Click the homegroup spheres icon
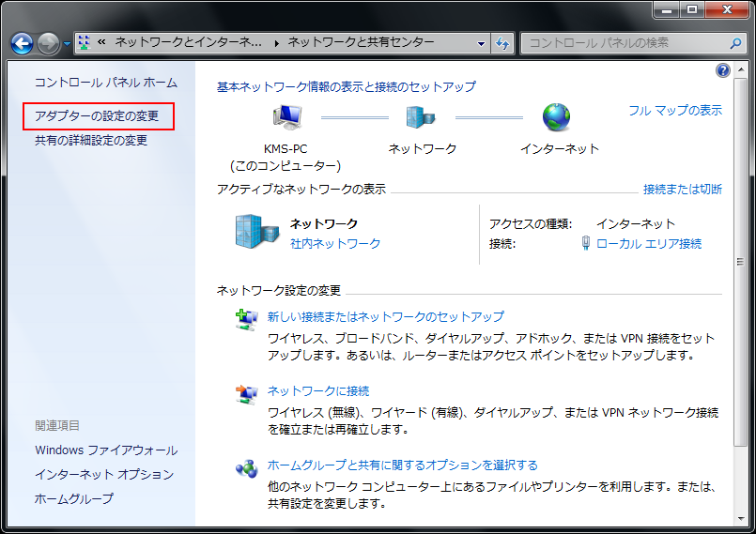The height and width of the screenshot is (534, 756). [246, 468]
